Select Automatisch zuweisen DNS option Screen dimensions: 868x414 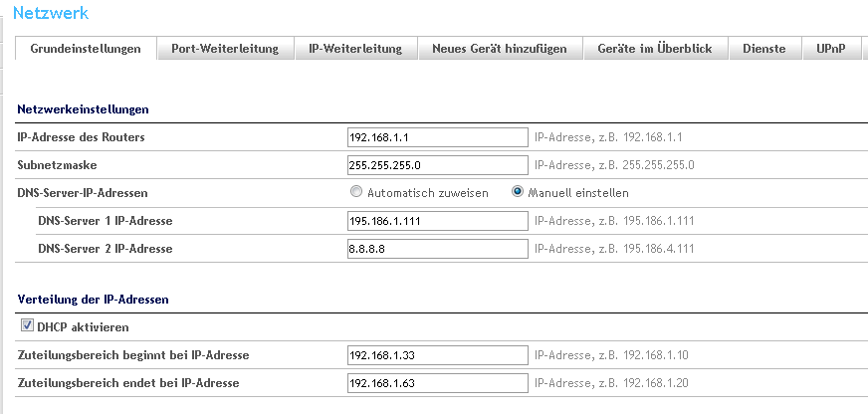[x=356, y=192]
